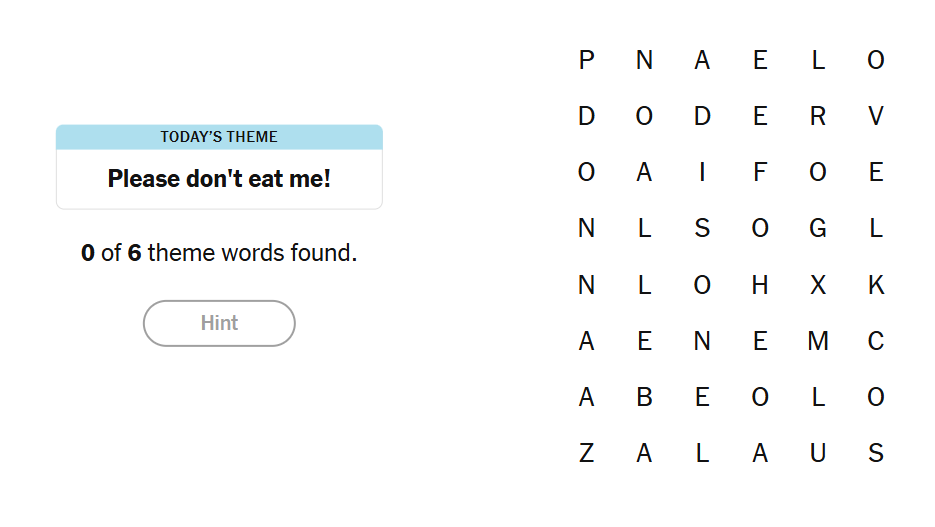Click the letter I tile

(702, 173)
